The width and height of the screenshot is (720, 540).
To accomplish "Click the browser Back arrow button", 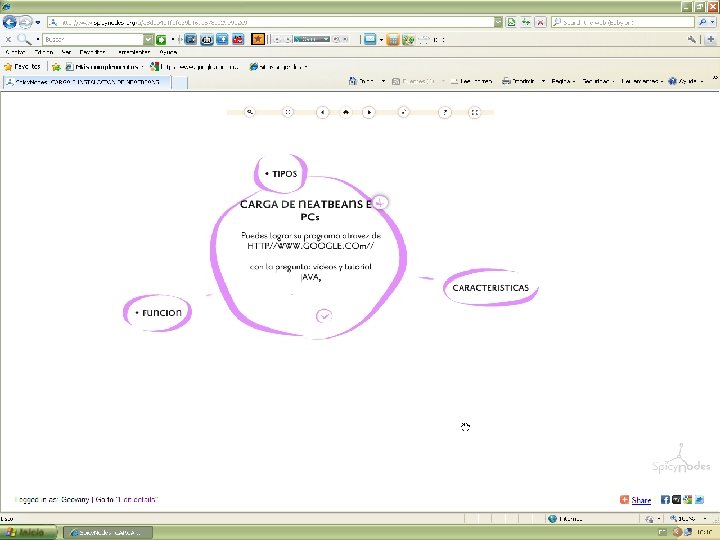I will coord(9,22).
